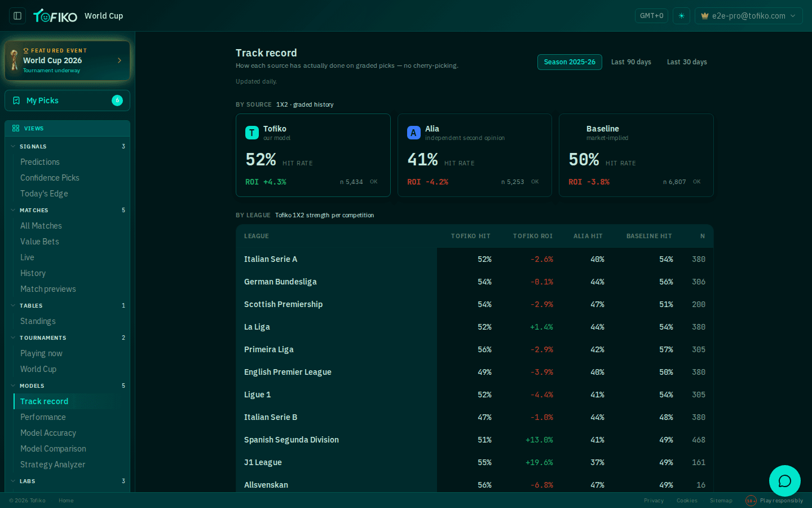Image resolution: width=812 pixels, height=508 pixels.
Task: Open the featured World Cup 2026 banner
Action: pyautogui.click(x=67, y=60)
